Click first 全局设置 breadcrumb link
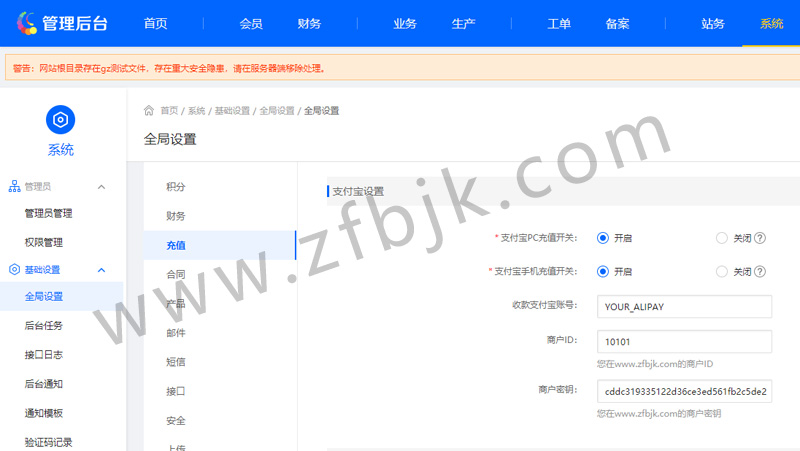This screenshot has width=800, height=451. (277, 111)
